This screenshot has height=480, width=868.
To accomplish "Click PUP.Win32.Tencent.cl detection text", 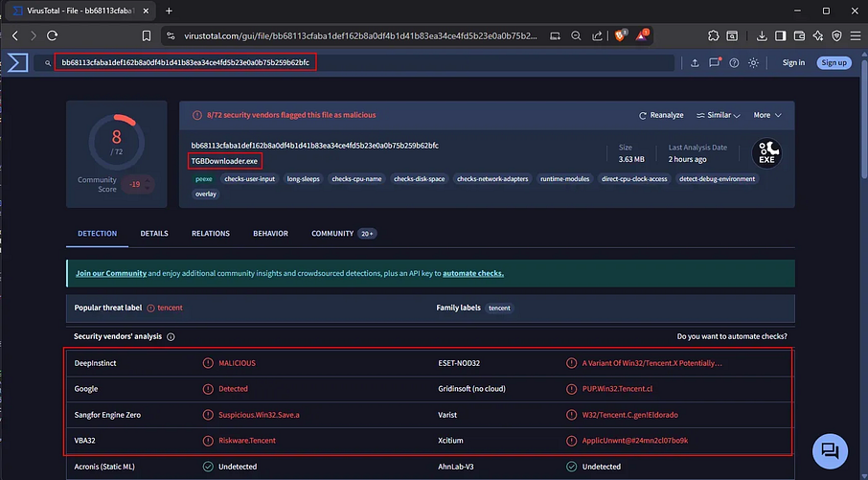I will pyautogui.click(x=617, y=389).
